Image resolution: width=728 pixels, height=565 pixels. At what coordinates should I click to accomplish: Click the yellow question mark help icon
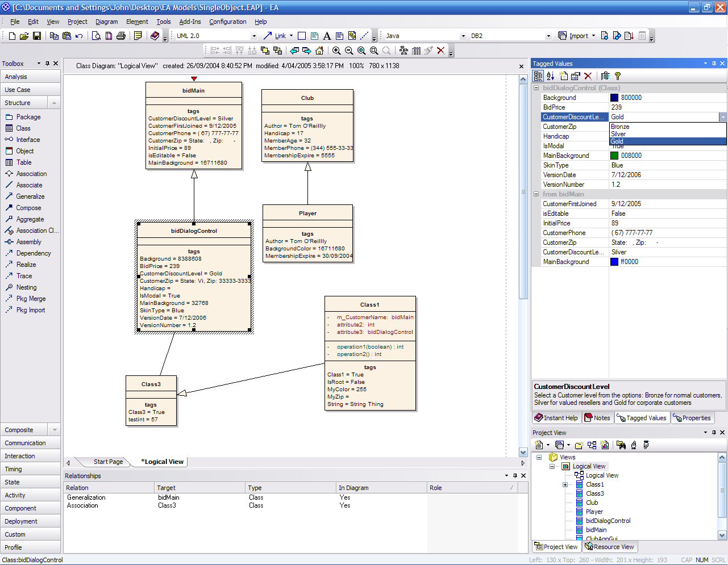[x=618, y=76]
